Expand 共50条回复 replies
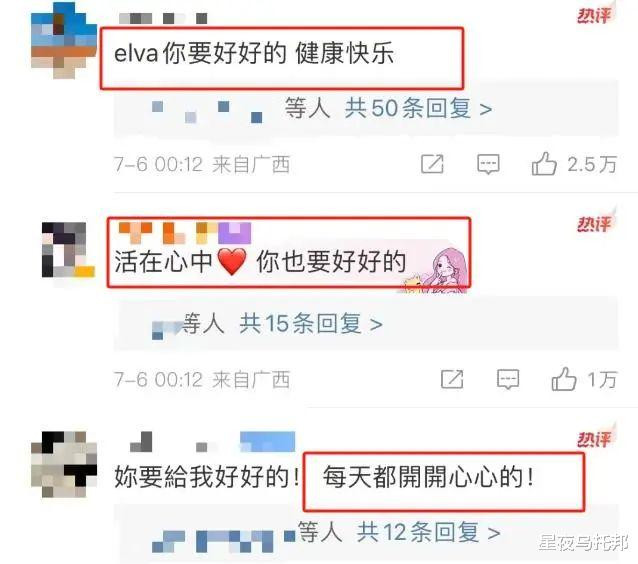 [418, 109]
